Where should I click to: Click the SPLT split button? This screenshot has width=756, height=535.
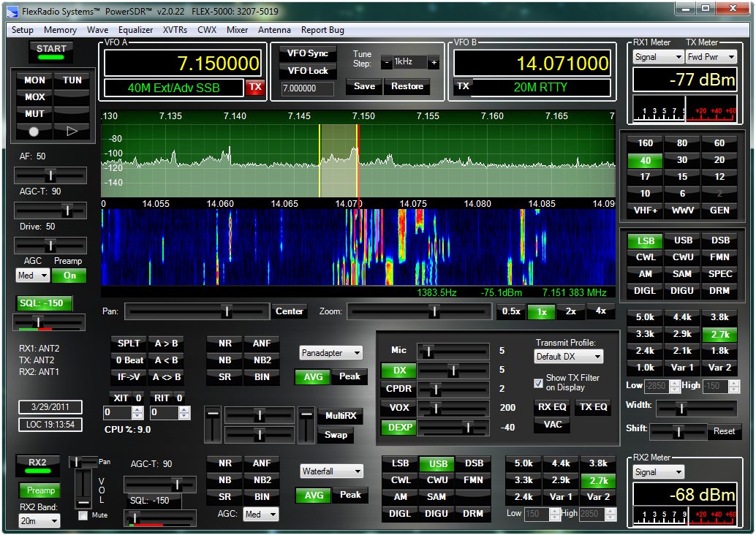tap(129, 344)
